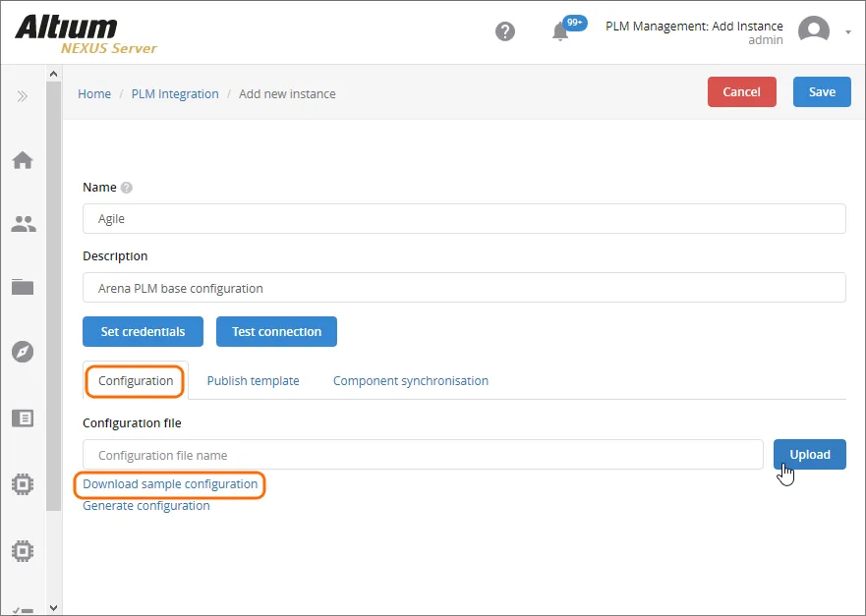Go to Home via sidebar house icon
The width and height of the screenshot is (866, 616).
pyautogui.click(x=23, y=160)
